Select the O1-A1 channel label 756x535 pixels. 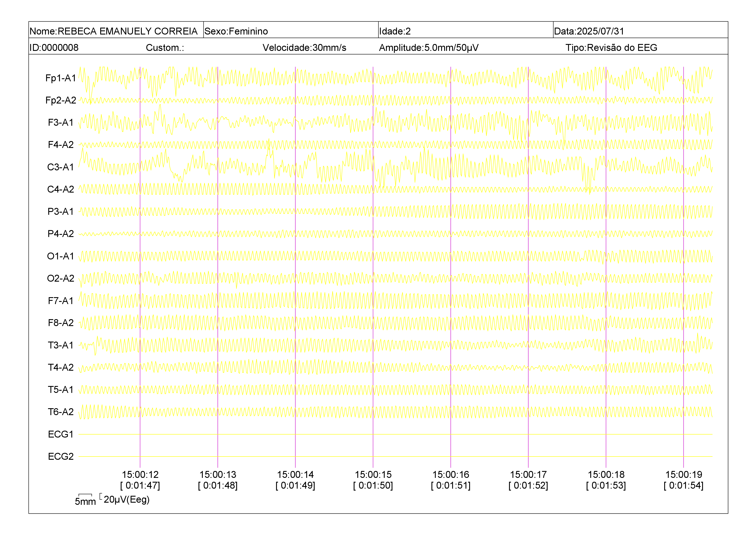[x=61, y=256]
